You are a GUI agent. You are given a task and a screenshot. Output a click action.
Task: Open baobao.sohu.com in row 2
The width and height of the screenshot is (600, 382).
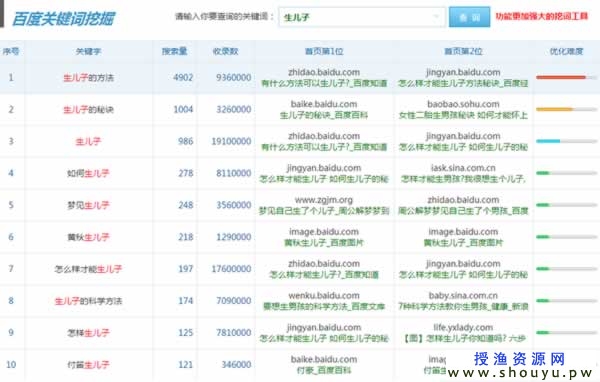pyautogui.click(x=463, y=104)
